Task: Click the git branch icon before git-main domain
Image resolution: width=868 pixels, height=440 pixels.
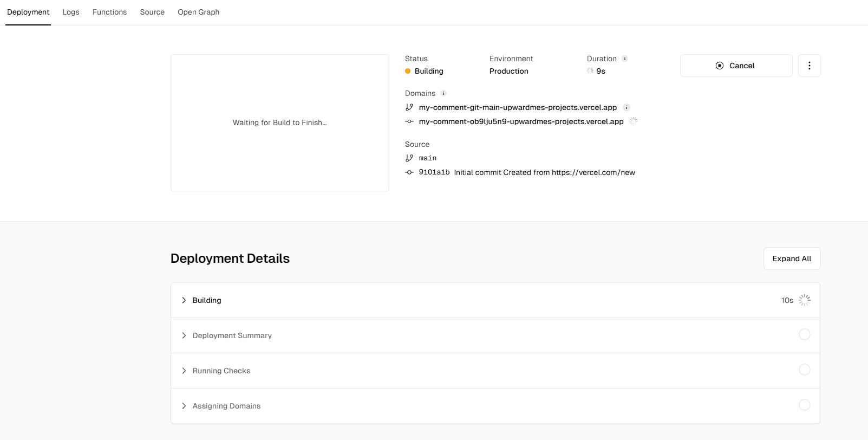Action: click(409, 107)
